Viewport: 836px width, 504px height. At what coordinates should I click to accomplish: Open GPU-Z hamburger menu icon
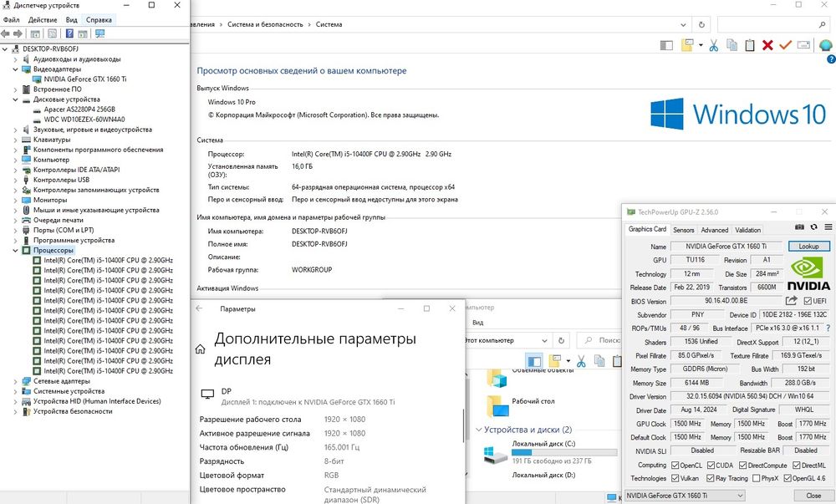pyautogui.click(x=828, y=227)
